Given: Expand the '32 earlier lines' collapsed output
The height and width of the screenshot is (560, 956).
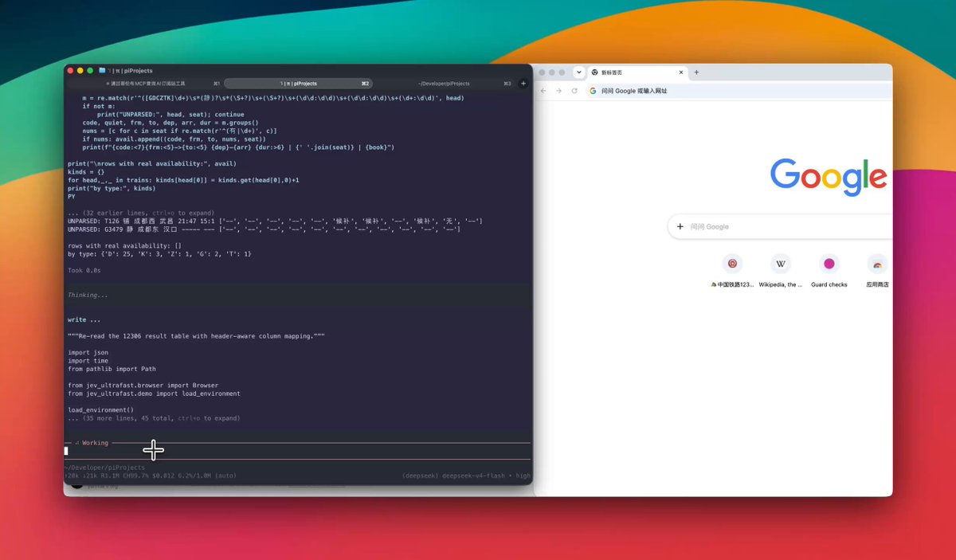Looking at the screenshot, I should pos(140,213).
